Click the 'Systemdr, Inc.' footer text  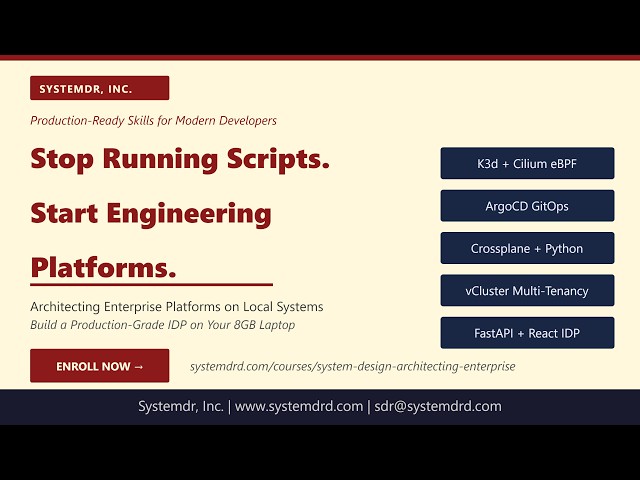pos(181,406)
